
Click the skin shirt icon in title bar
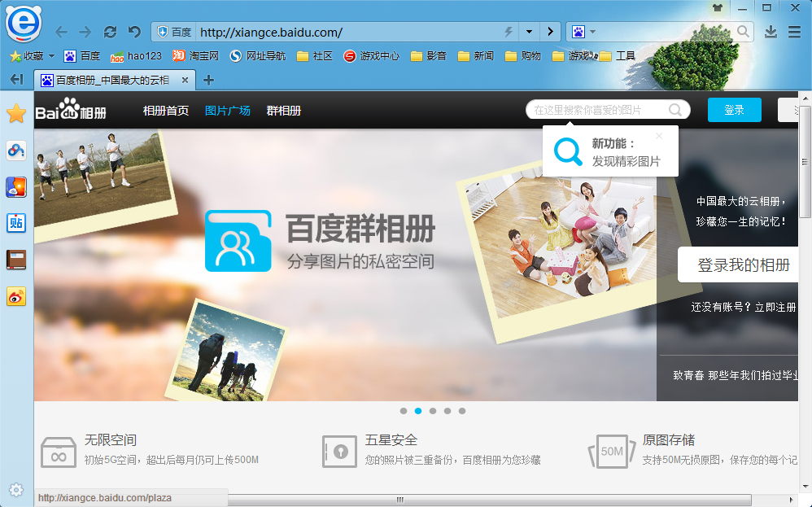tap(718, 8)
